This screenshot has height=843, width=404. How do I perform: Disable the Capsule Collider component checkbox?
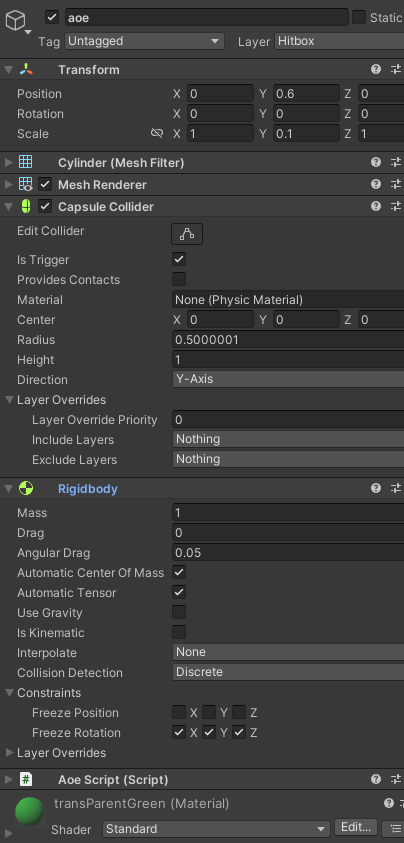[x=45, y=206]
